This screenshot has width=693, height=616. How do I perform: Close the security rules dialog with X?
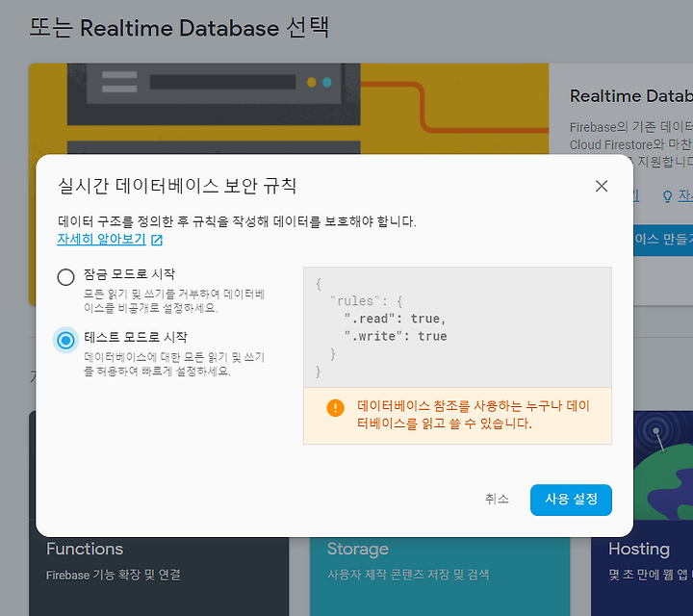click(601, 186)
